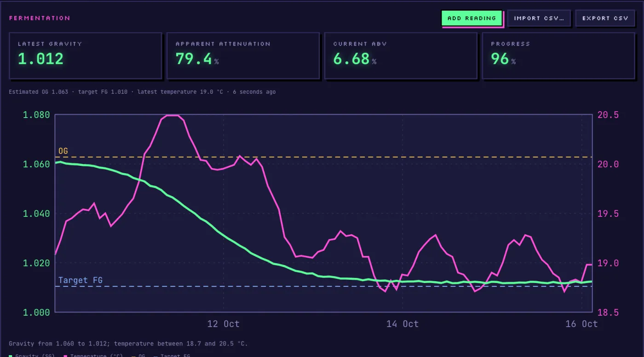Select the CURRENT ABV card label
The image size is (644, 357).
pyautogui.click(x=360, y=44)
